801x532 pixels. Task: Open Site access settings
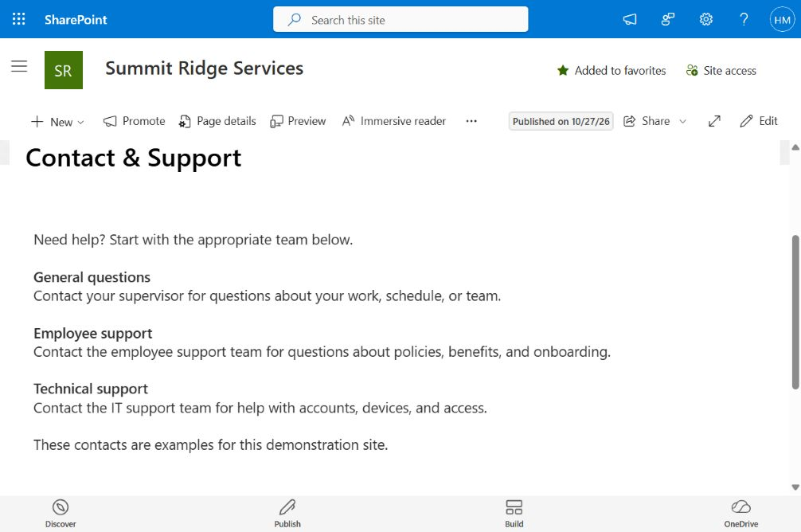(721, 71)
